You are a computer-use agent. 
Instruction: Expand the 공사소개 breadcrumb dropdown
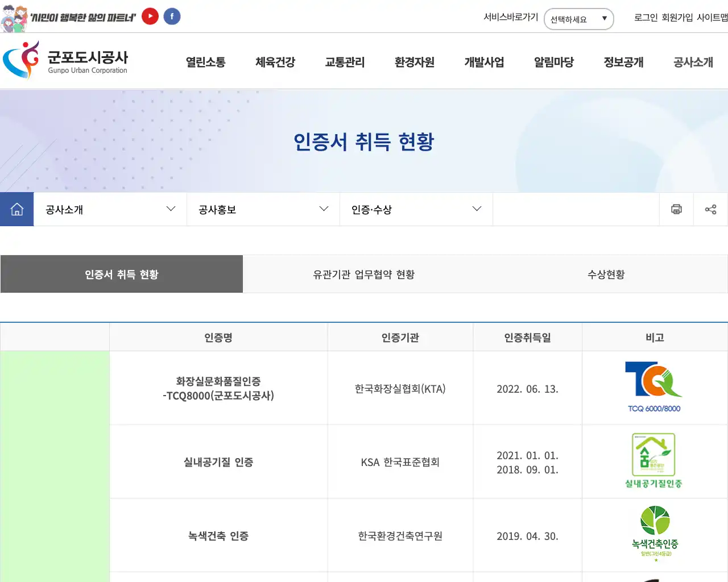(110, 209)
